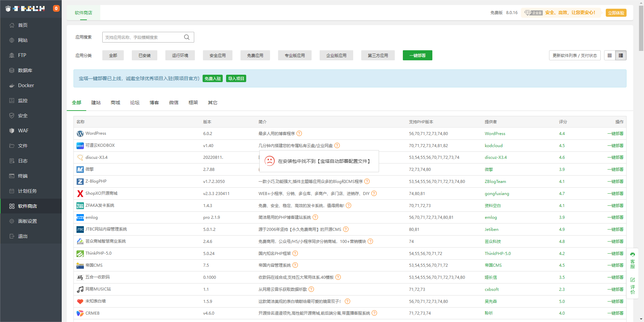
Task: Open the gongfuxiang provider link
Action: pyautogui.click(x=497, y=193)
